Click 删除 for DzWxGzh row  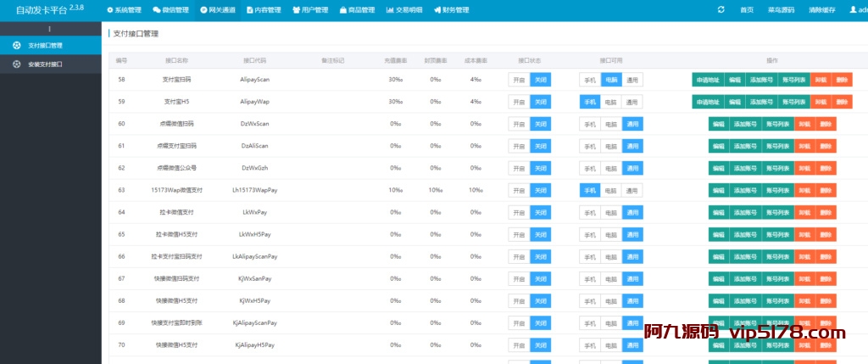pyautogui.click(x=826, y=169)
